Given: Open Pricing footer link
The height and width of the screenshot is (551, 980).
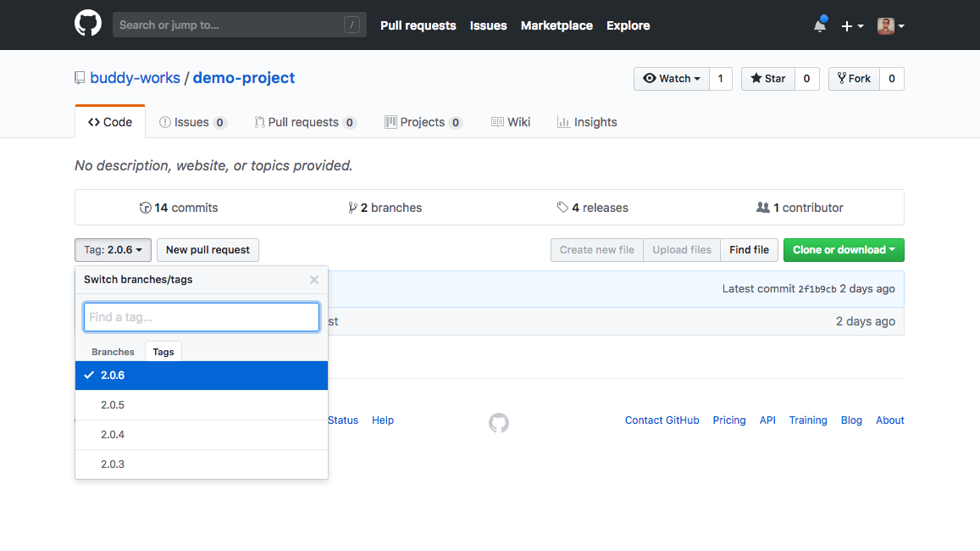Looking at the screenshot, I should point(729,420).
